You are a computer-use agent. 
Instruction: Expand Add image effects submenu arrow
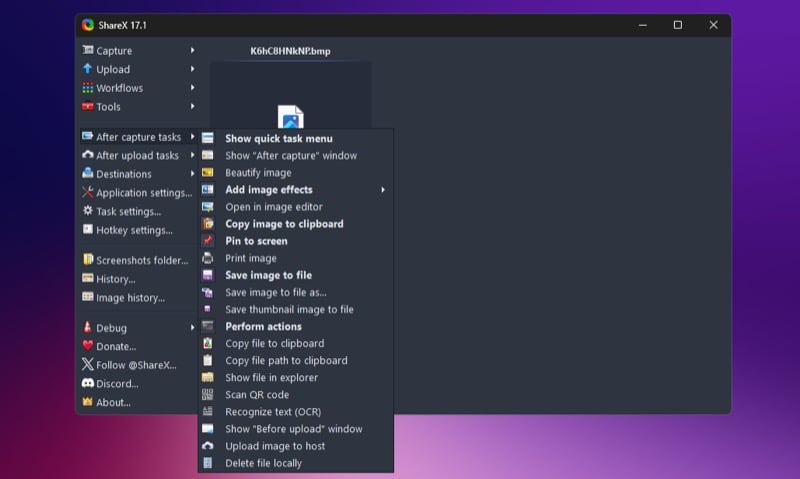383,190
